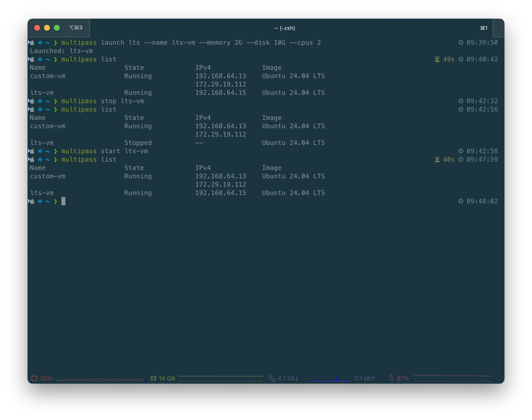Click the CPU chip icon in status bar

click(x=34, y=378)
